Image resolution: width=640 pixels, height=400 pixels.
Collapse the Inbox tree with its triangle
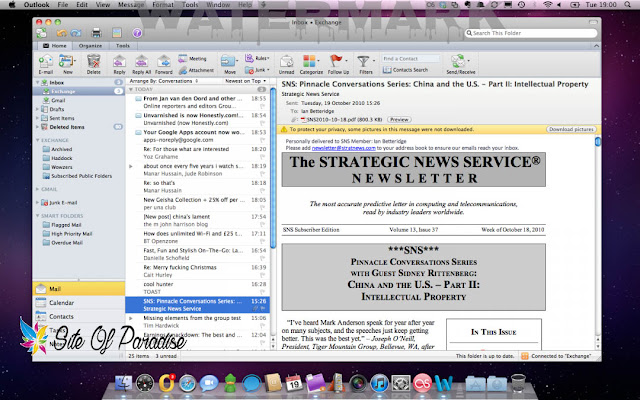[38, 82]
